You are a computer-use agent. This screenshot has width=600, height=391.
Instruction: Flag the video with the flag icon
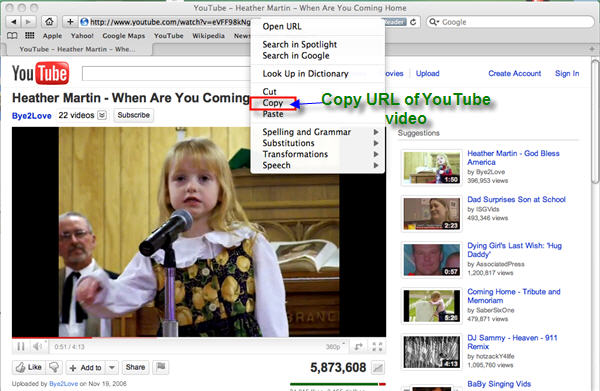tap(161, 367)
